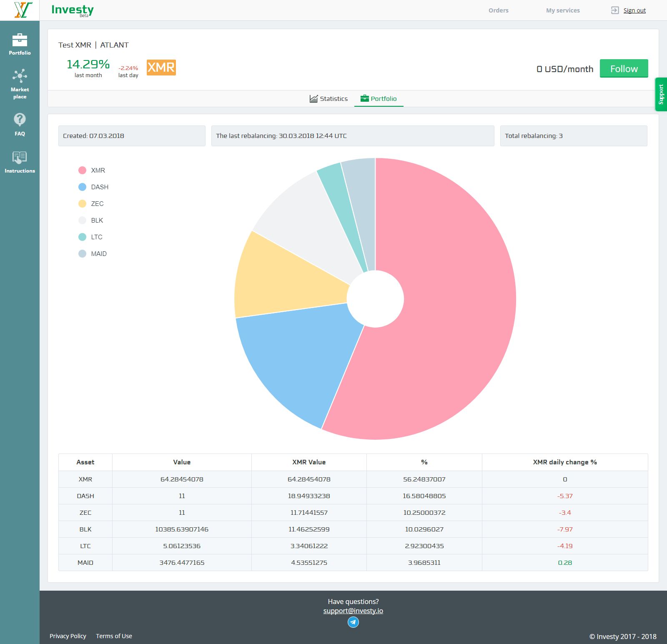Toggle the ZEC legend color swatch

(x=82, y=203)
